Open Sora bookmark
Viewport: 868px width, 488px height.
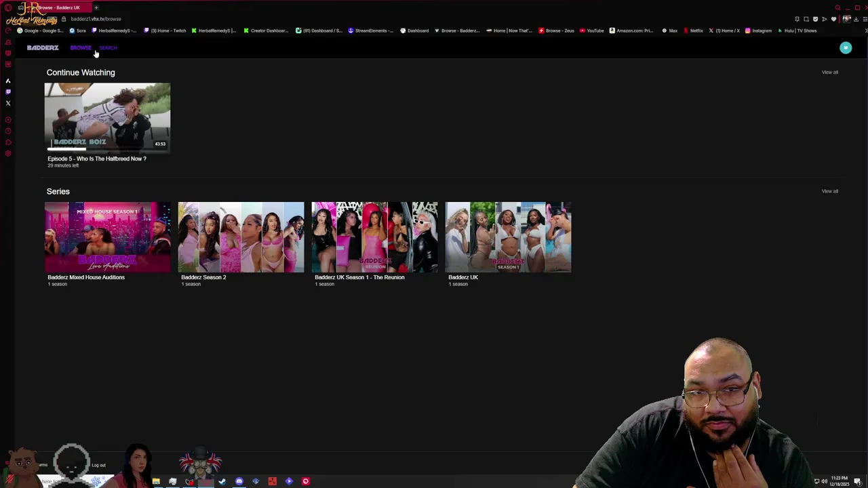coord(78,30)
